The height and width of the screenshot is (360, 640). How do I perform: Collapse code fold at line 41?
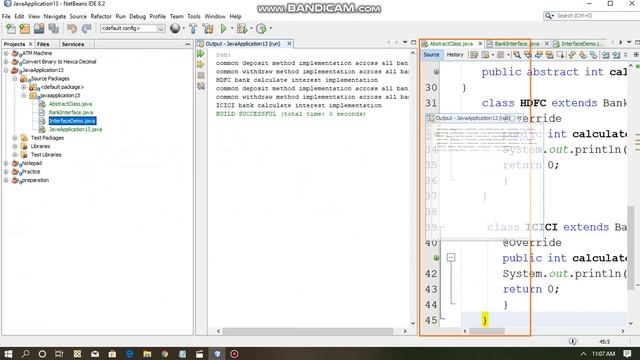(451, 257)
